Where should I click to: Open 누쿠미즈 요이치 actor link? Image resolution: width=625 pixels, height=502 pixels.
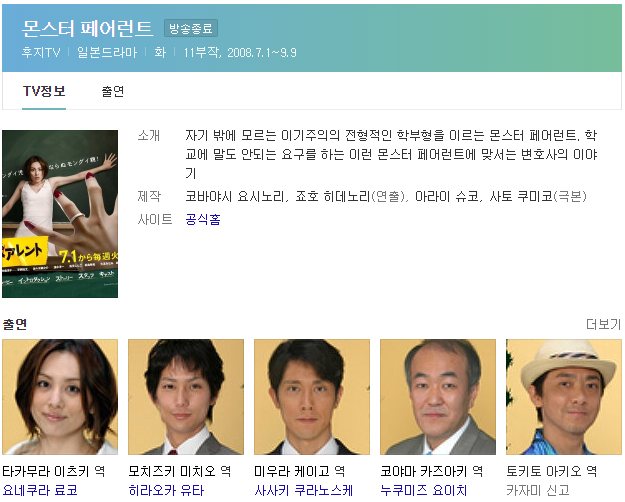point(423,490)
